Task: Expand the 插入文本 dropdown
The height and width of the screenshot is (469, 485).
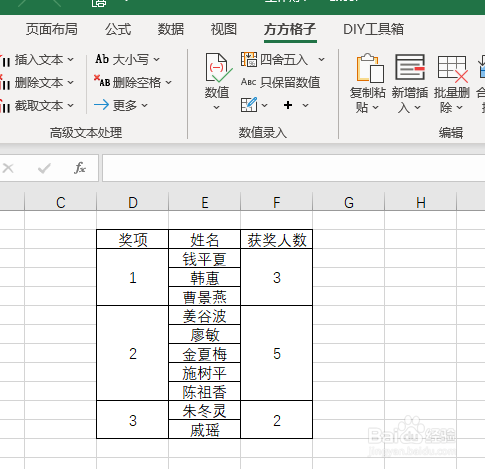Action: 70,60
